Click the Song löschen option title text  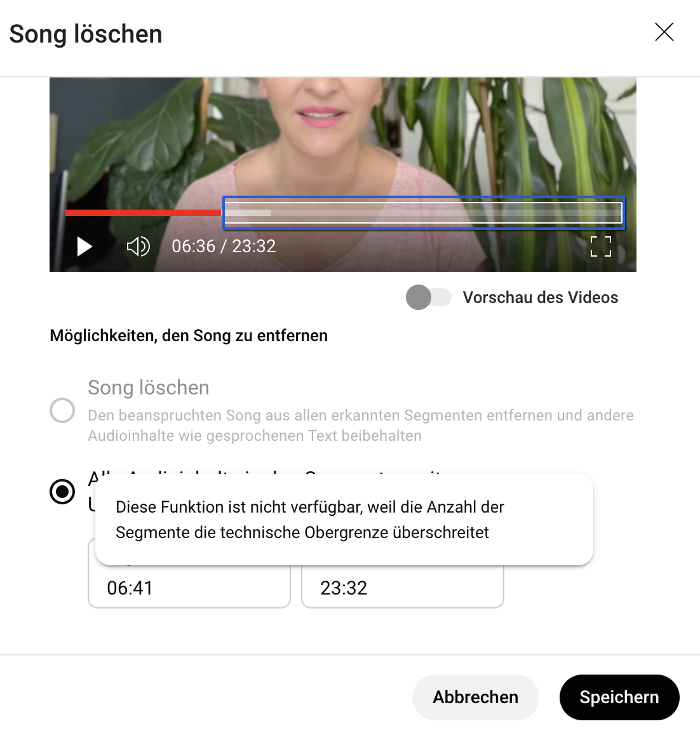pyautogui.click(x=148, y=387)
